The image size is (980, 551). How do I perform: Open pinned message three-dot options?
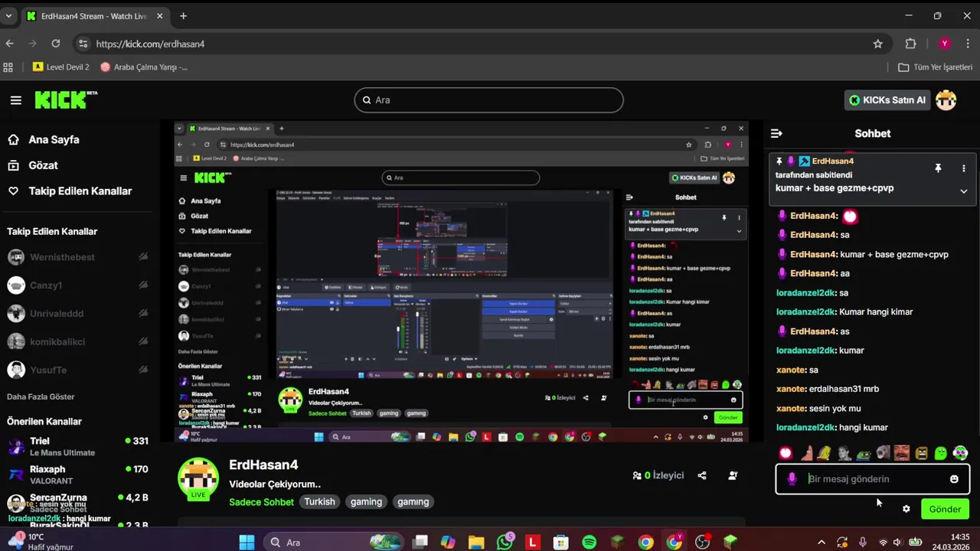[964, 168]
